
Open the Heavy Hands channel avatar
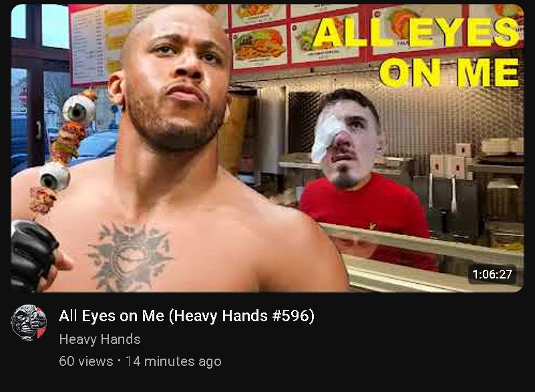[x=29, y=322]
